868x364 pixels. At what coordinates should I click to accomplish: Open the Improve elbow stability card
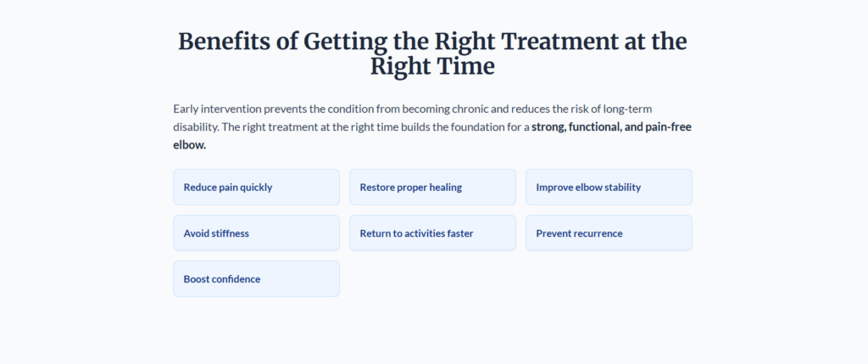click(609, 187)
